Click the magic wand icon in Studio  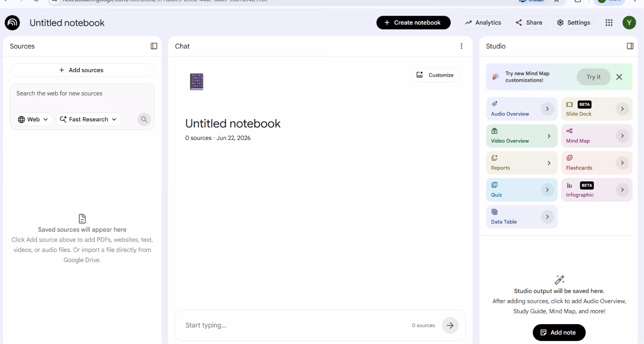point(560,280)
